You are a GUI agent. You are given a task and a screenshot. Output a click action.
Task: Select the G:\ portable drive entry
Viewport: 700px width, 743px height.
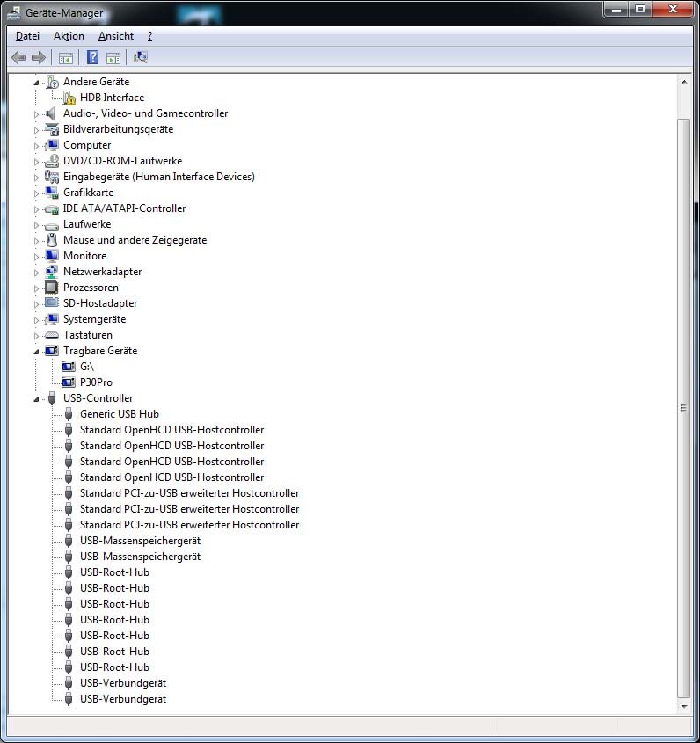(86, 367)
